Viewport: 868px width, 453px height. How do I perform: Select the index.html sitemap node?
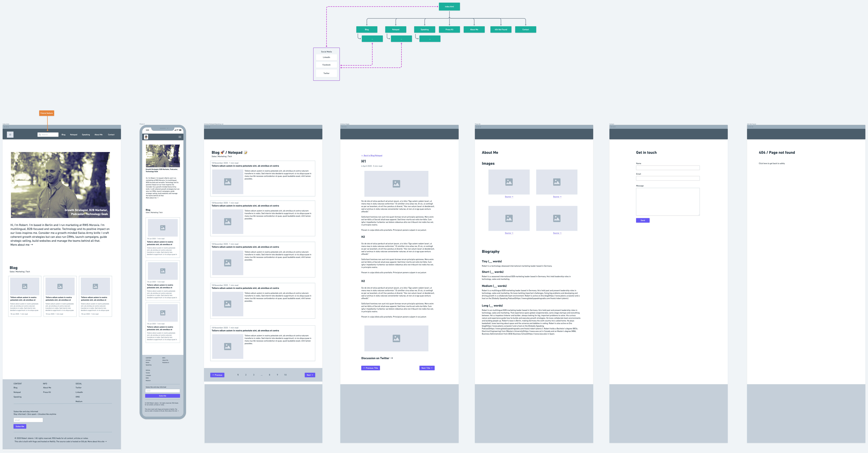point(449,6)
